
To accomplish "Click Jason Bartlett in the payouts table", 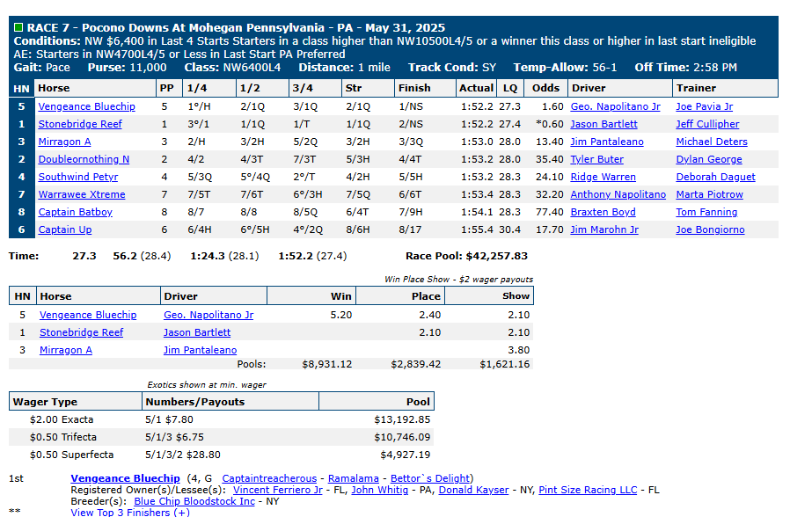I will pos(197,332).
